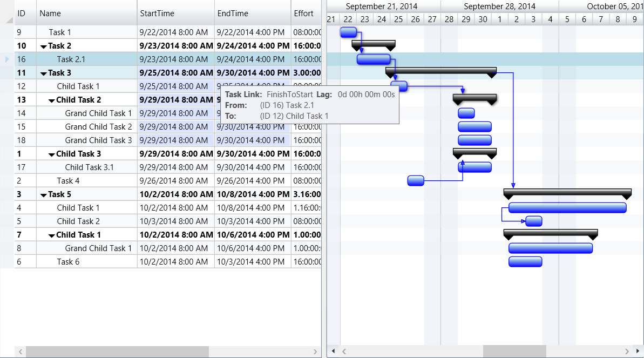Collapse the Task 3 summary row

44,73
